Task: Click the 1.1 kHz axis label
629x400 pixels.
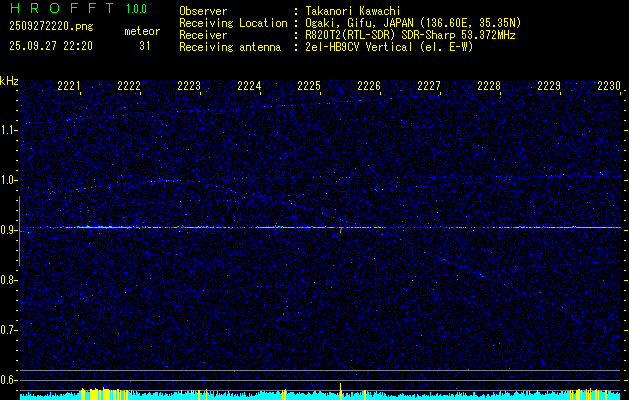Action: tap(8, 130)
